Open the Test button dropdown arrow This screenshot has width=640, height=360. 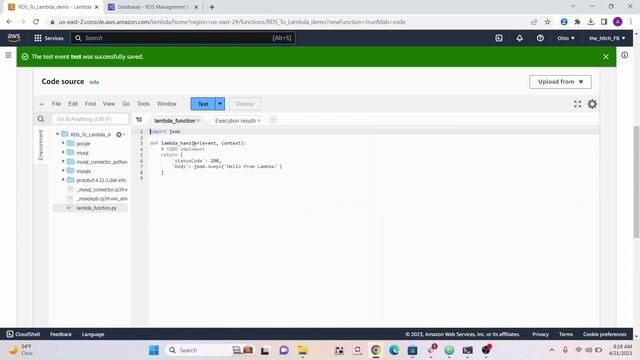coord(220,104)
